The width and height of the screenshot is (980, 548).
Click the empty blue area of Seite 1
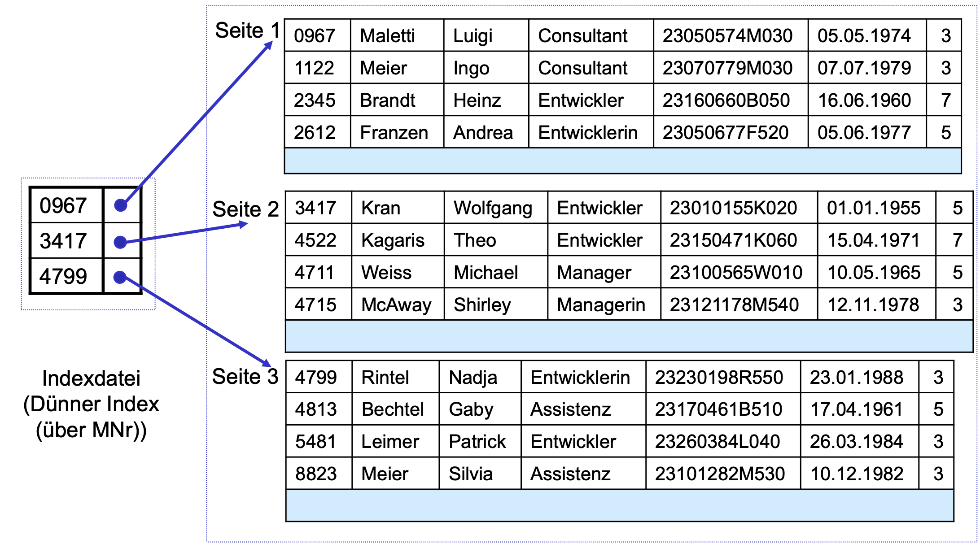click(623, 161)
